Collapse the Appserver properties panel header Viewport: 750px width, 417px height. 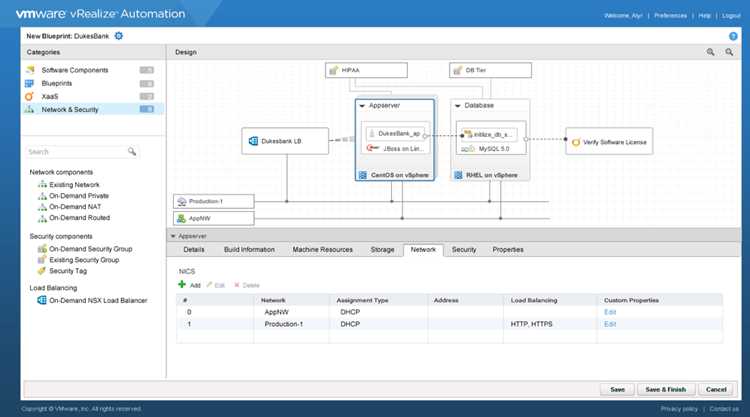click(x=173, y=236)
